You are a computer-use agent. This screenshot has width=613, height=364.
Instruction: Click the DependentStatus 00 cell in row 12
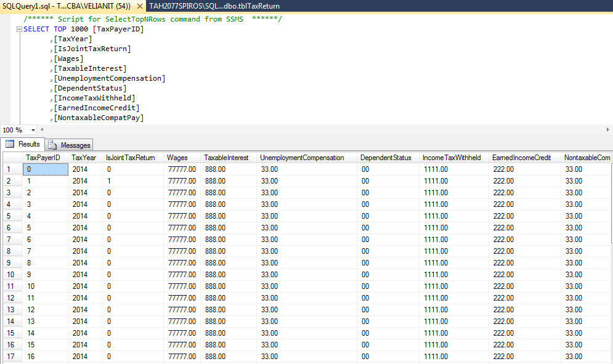pyautogui.click(x=388, y=298)
